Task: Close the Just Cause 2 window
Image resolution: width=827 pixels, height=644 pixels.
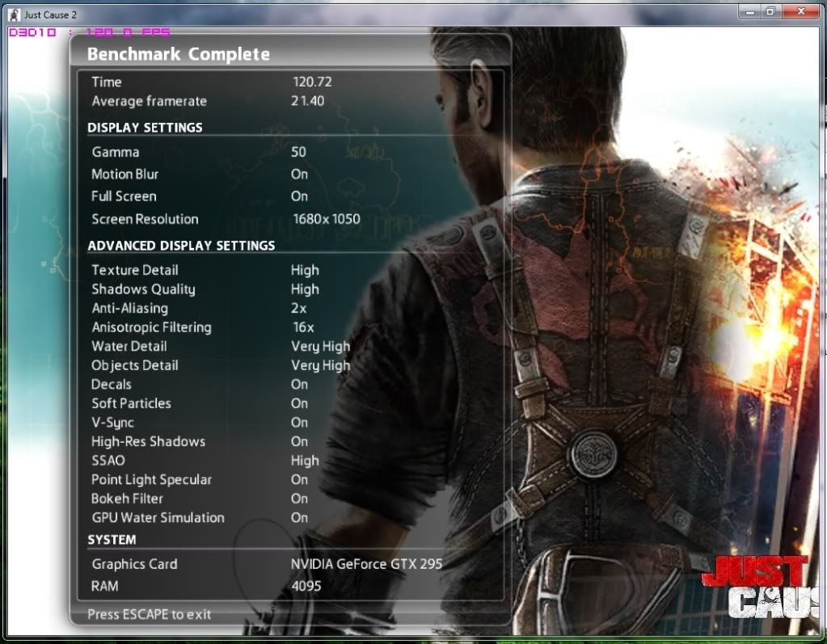Action: pyautogui.click(x=800, y=11)
